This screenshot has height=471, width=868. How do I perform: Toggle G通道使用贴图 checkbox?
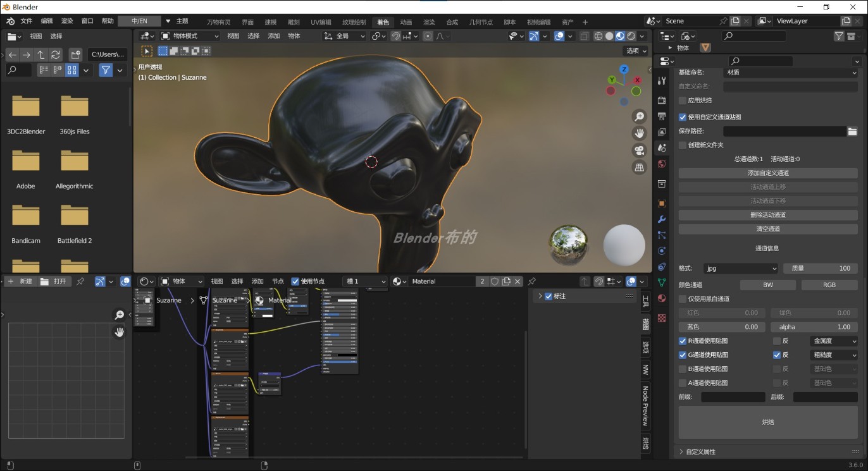(683, 355)
